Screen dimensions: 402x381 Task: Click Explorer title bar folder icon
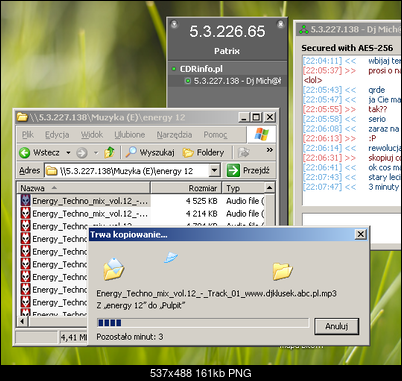22,117
